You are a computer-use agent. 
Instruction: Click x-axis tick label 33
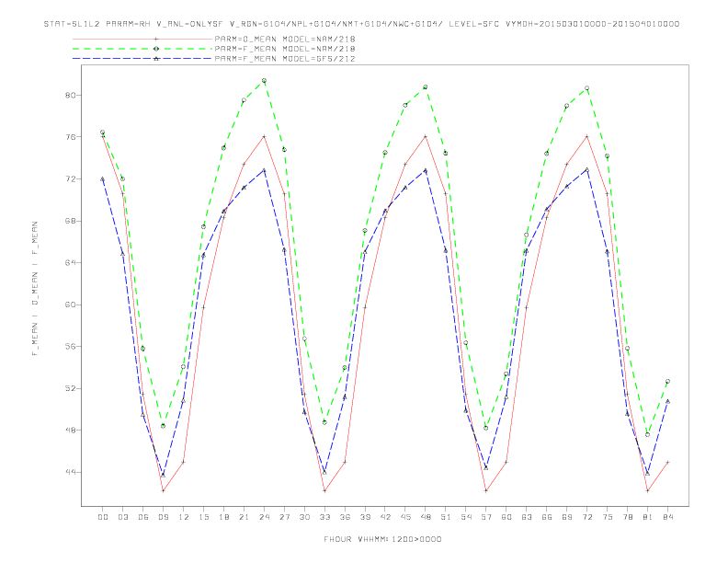(325, 517)
